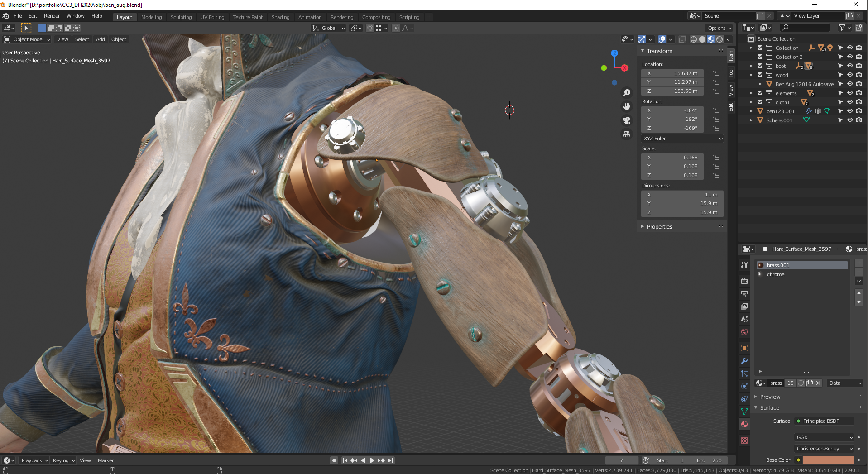Click the Scale X value field
This screenshot has height=474, width=868.
click(673, 158)
